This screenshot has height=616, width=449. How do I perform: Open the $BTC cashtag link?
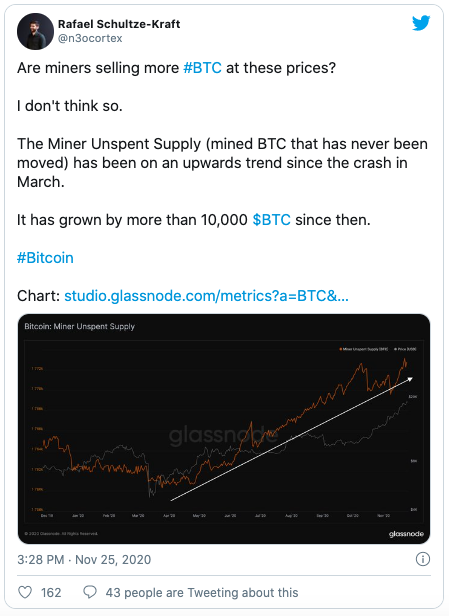point(271,220)
